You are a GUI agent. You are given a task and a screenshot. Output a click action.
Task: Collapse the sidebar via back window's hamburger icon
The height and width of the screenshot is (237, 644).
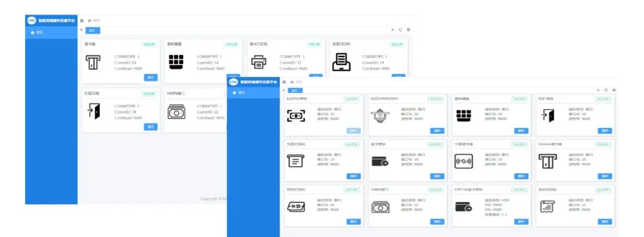click(82, 20)
